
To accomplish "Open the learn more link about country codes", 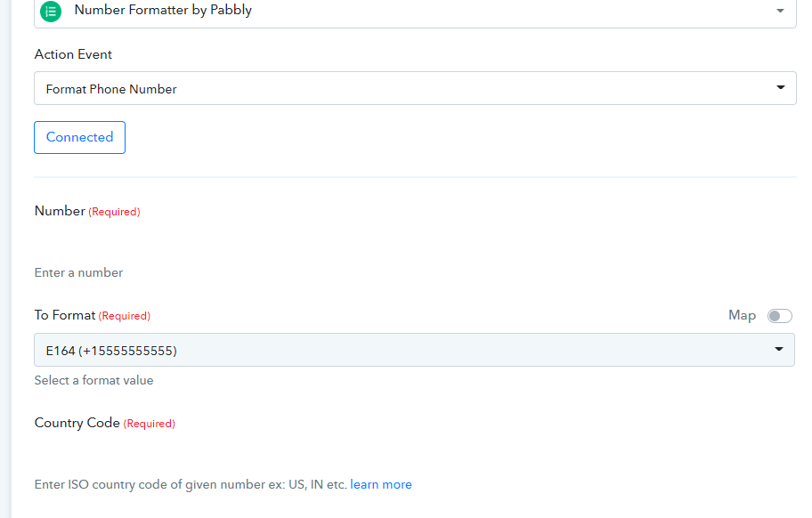I will click(381, 484).
